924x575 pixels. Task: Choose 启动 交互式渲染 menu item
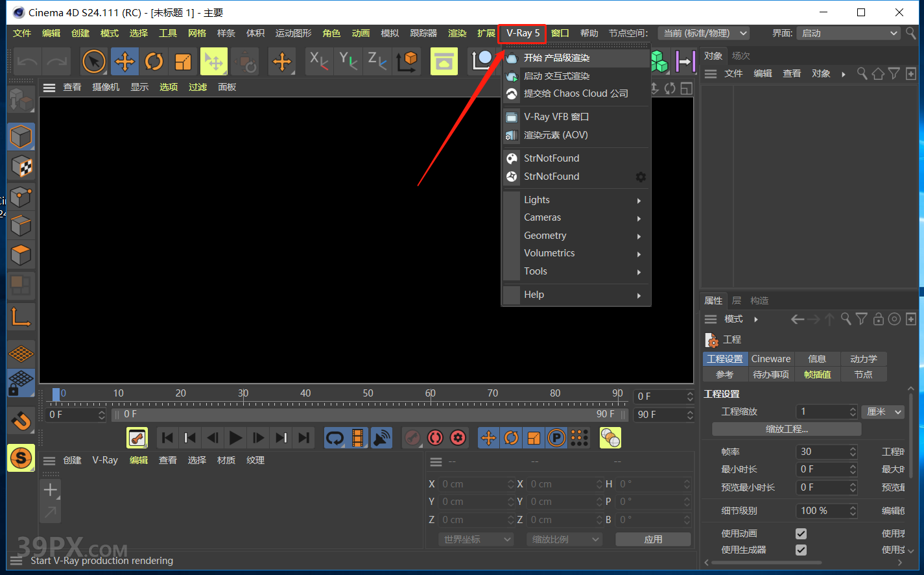point(576,76)
